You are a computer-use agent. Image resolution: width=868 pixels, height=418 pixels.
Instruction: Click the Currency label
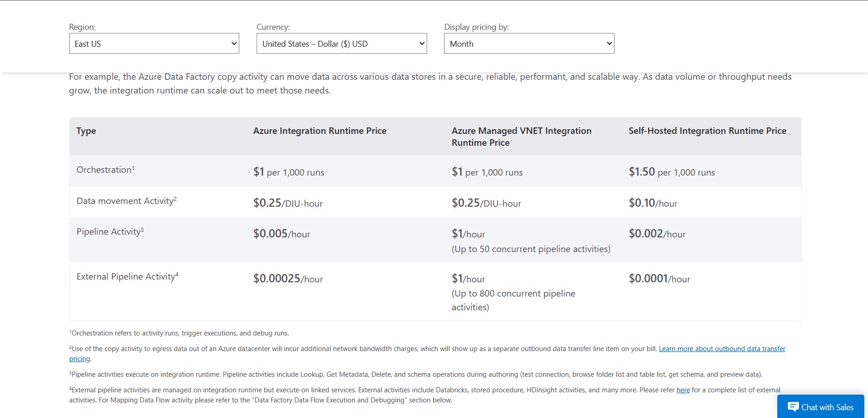click(x=273, y=27)
